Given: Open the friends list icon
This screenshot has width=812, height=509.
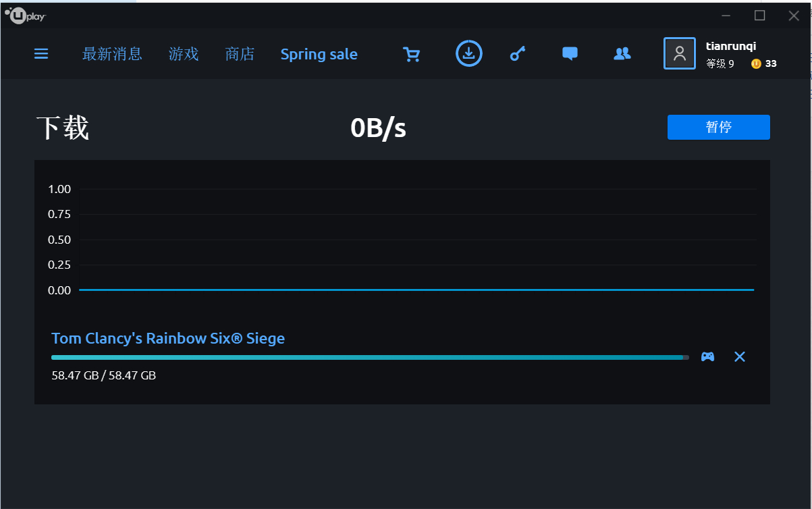Looking at the screenshot, I should coord(622,53).
